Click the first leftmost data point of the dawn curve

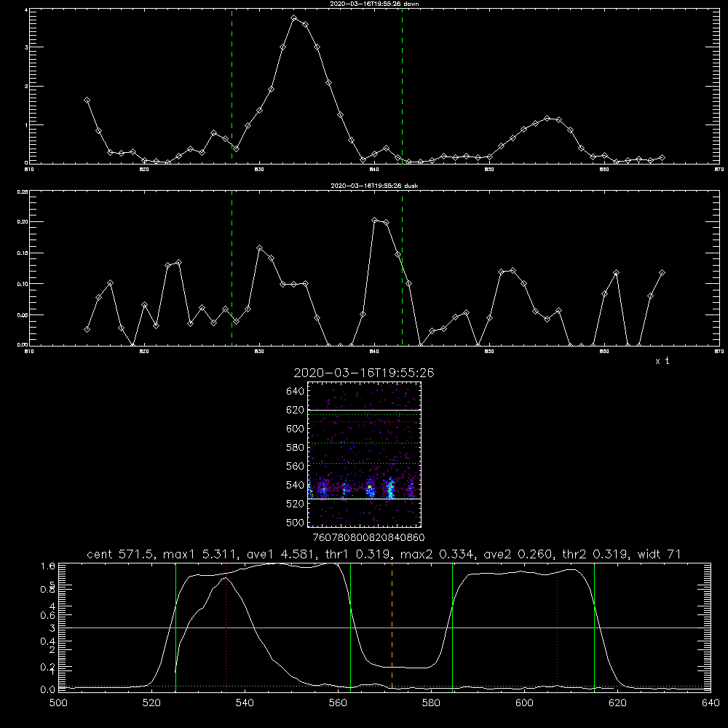tap(87, 100)
